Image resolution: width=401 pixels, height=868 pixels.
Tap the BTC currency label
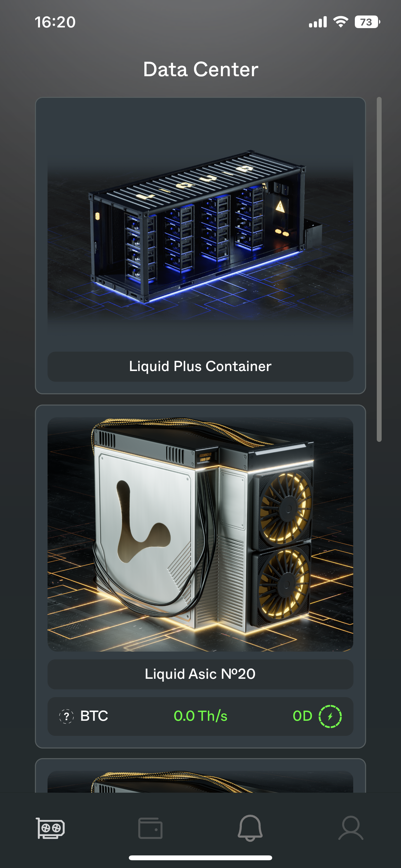[94, 716]
